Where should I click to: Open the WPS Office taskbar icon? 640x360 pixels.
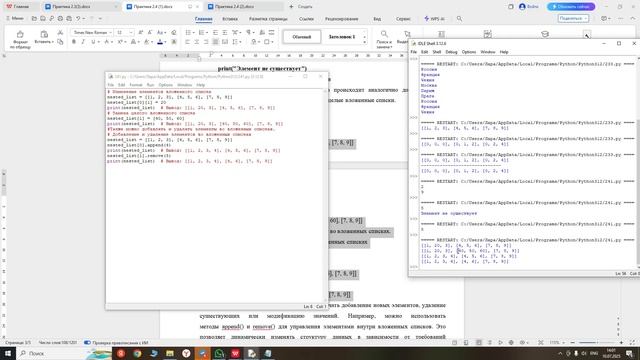(x=235, y=353)
